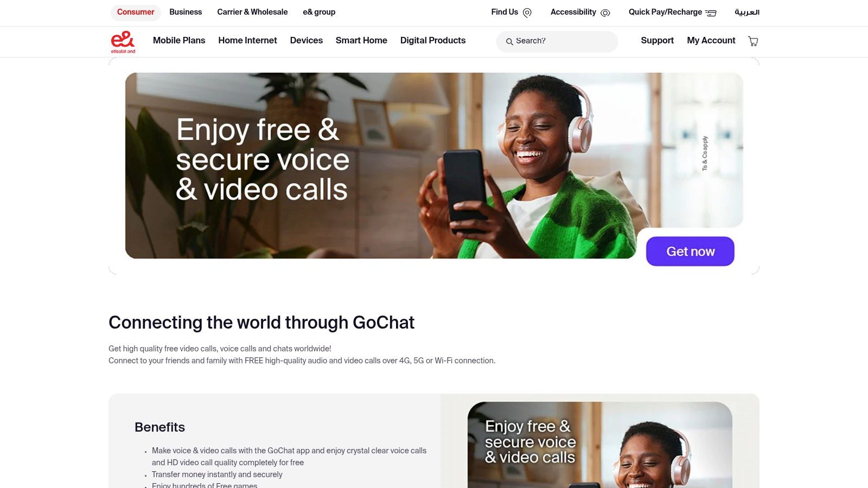This screenshot has width=868, height=488.
Task: Open My Account
Action: coord(711,40)
